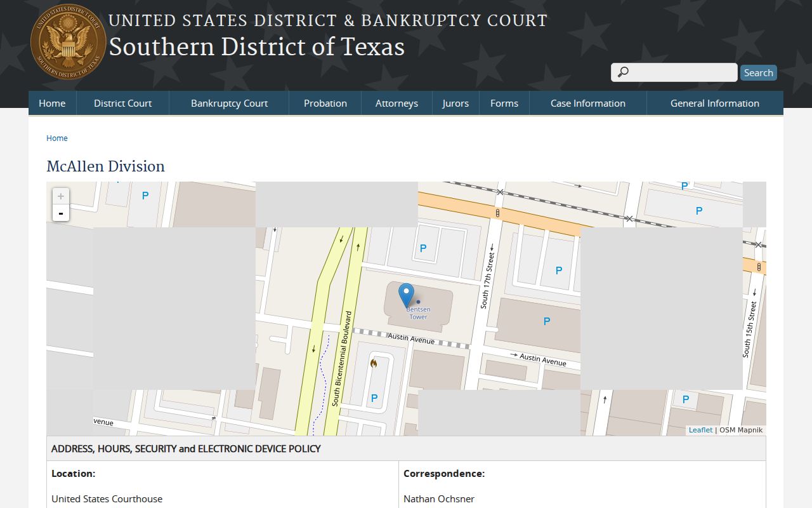Open the Home menu item

52,103
